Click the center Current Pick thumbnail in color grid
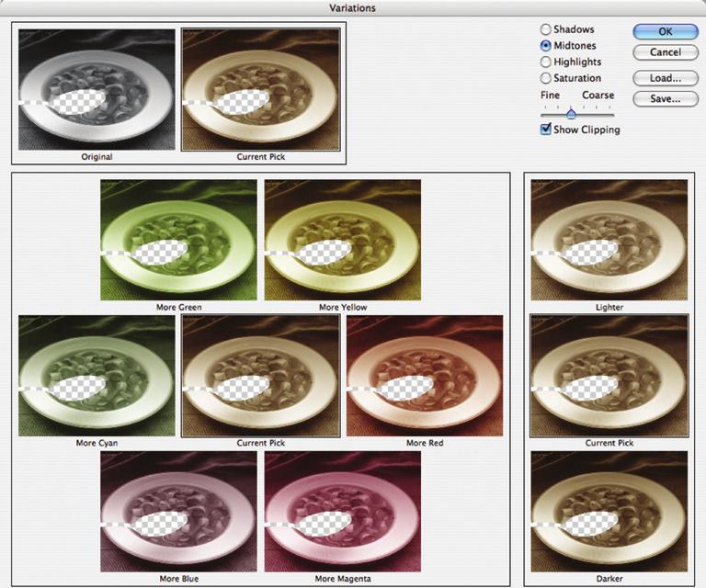The image size is (706, 588). point(261,376)
